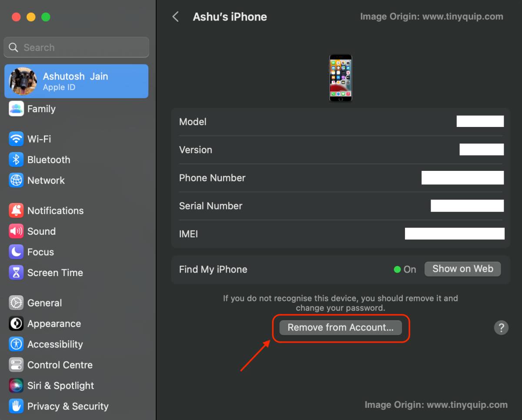Image resolution: width=522 pixels, height=420 pixels.
Task: Click Remove from Account button
Action: (x=341, y=327)
